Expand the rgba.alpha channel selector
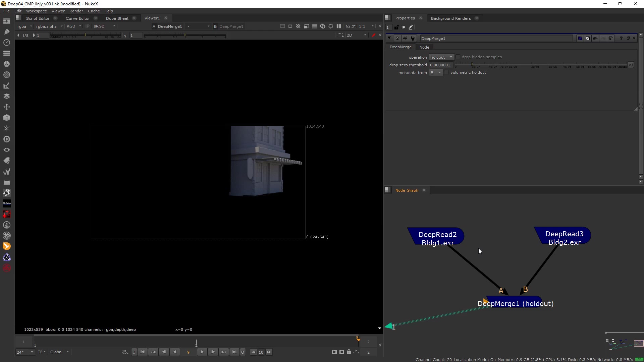This screenshot has height=362, width=644. [x=61, y=26]
